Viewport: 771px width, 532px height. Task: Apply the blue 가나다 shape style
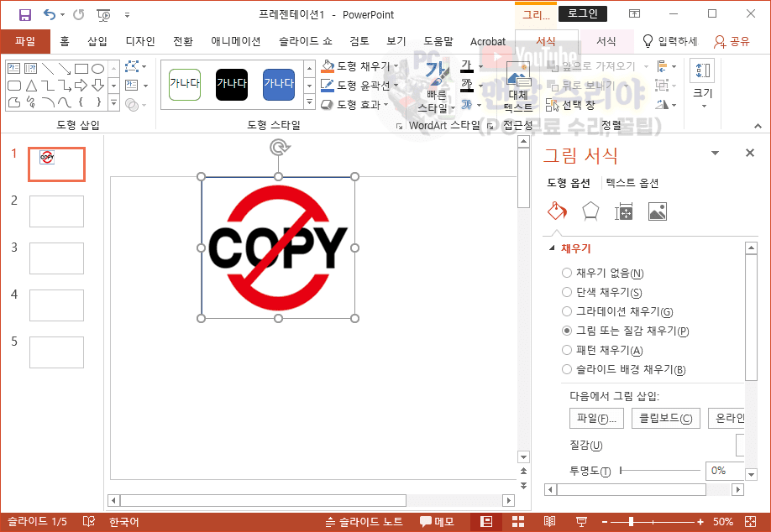(279, 85)
